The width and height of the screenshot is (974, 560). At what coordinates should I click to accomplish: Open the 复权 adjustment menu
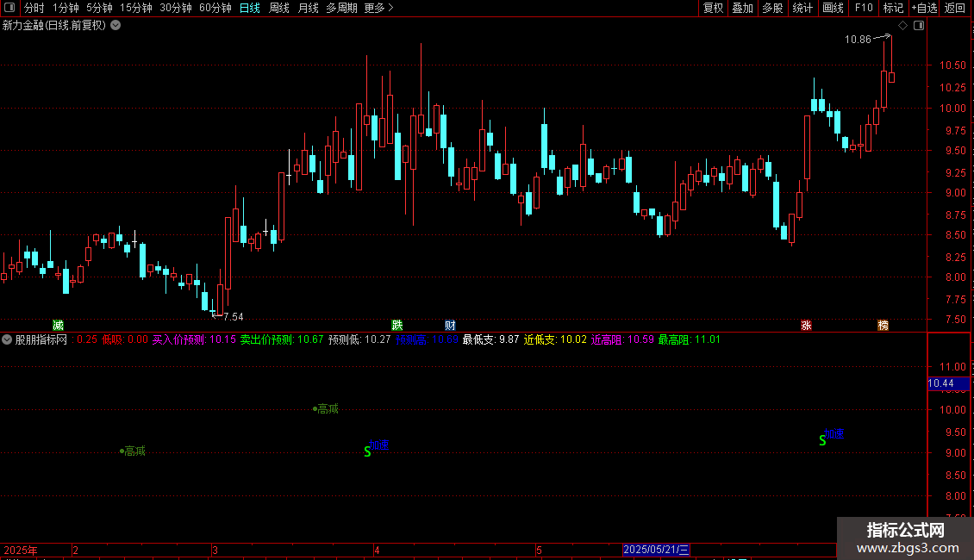[x=713, y=8]
